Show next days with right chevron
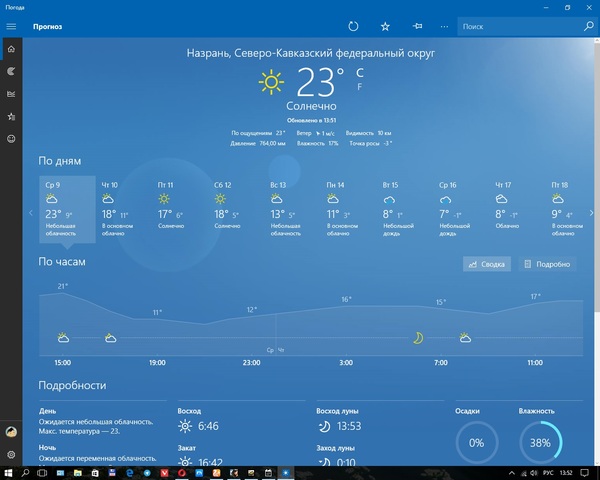This screenshot has width=600, height=480. (591, 213)
